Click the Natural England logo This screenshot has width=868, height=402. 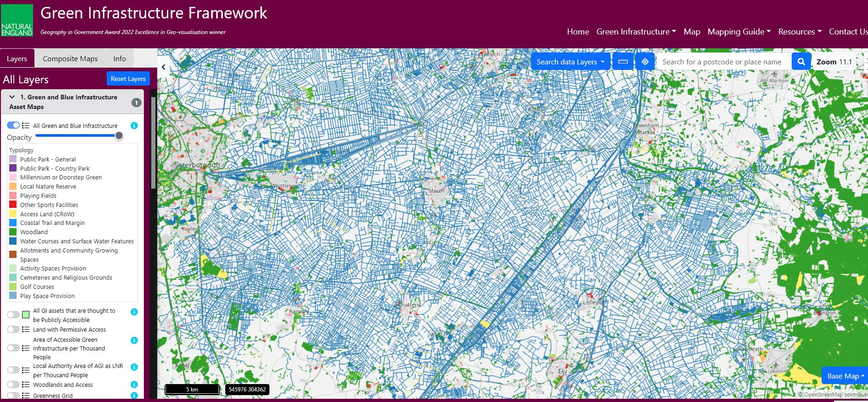tap(17, 20)
